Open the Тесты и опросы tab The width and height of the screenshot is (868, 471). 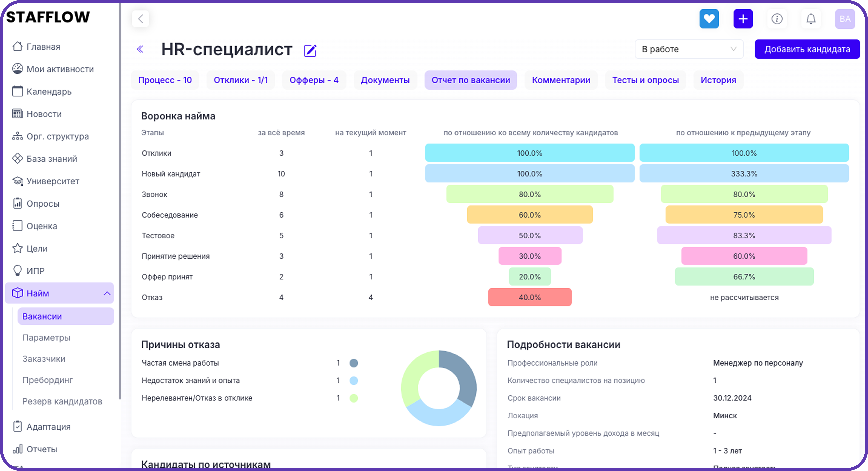click(645, 80)
